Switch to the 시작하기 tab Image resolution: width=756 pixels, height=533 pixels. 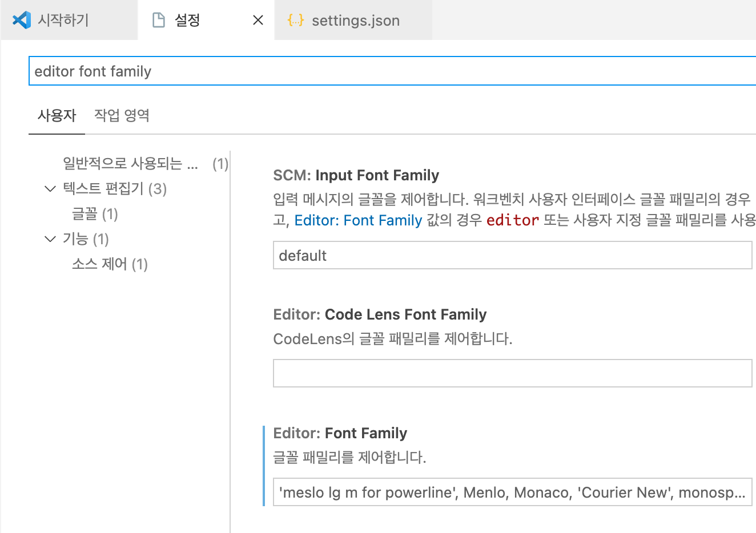coord(63,21)
